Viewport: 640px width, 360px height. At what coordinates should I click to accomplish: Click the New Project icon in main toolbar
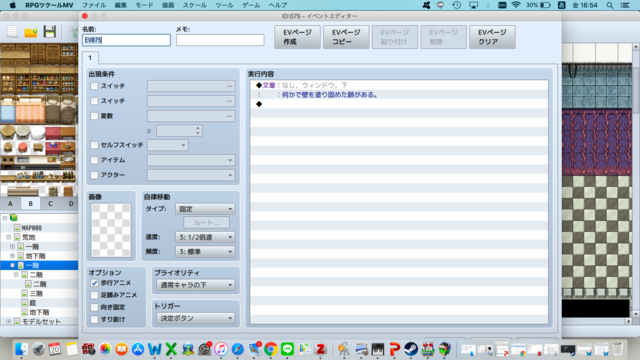[x=12, y=31]
